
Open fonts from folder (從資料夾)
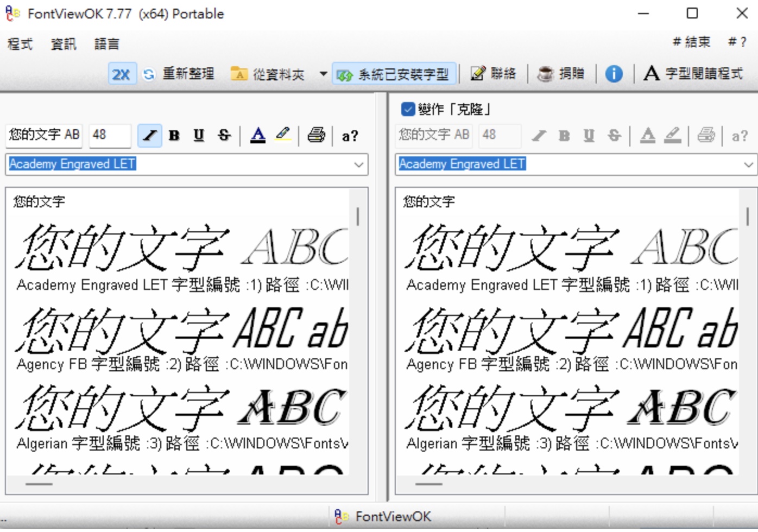pyautogui.click(x=268, y=74)
